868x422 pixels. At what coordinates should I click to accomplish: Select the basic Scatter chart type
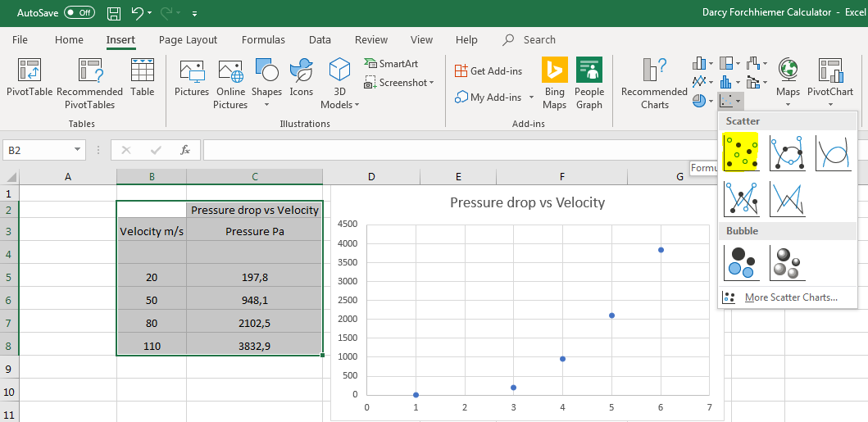tap(741, 152)
